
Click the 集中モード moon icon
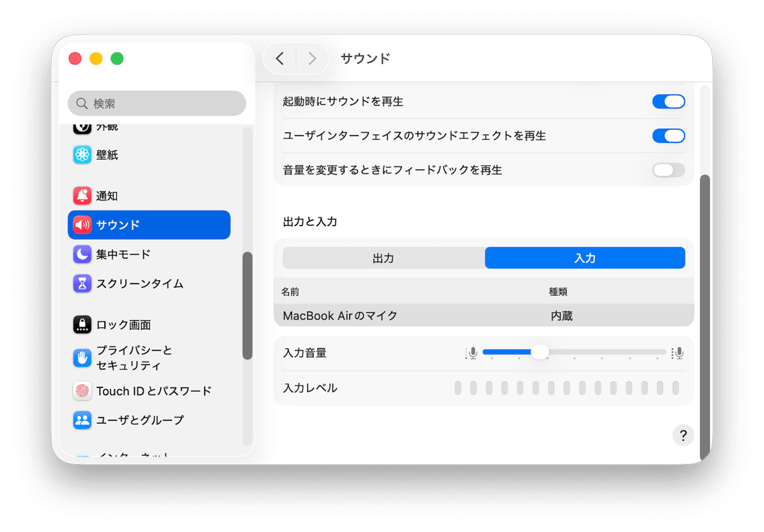click(x=82, y=254)
